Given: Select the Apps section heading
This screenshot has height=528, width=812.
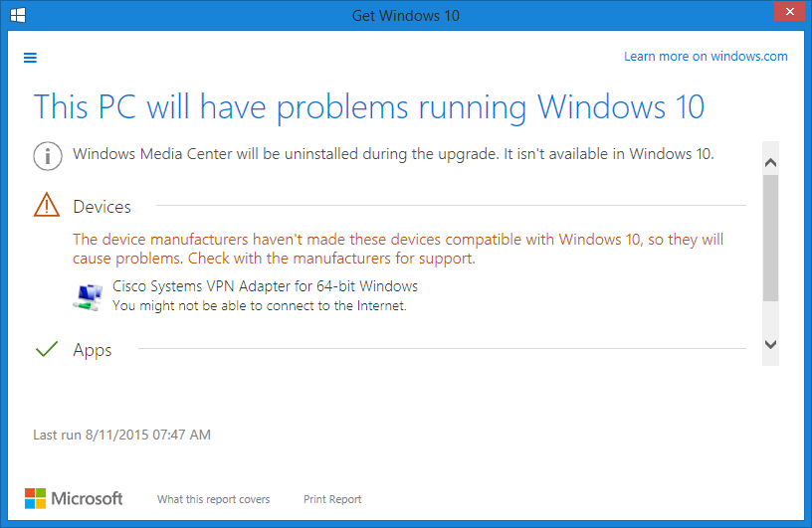Looking at the screenshot, I should [93, 350].
